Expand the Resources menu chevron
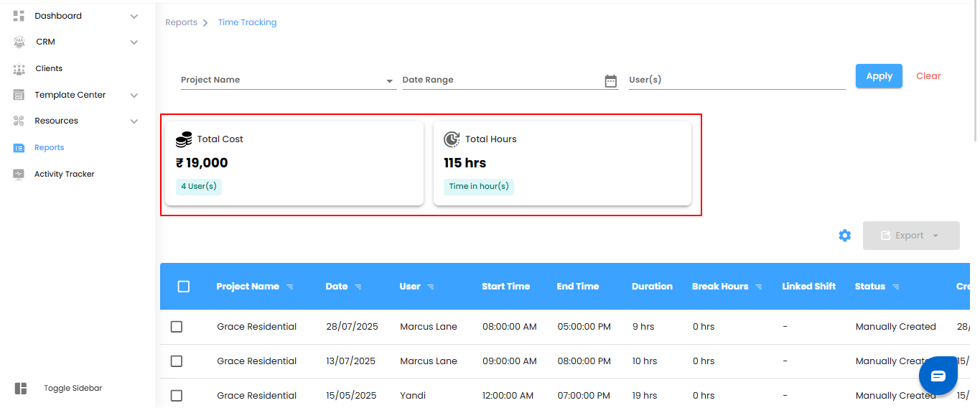The width and height of the screenshot is (980, 408). 134,121
